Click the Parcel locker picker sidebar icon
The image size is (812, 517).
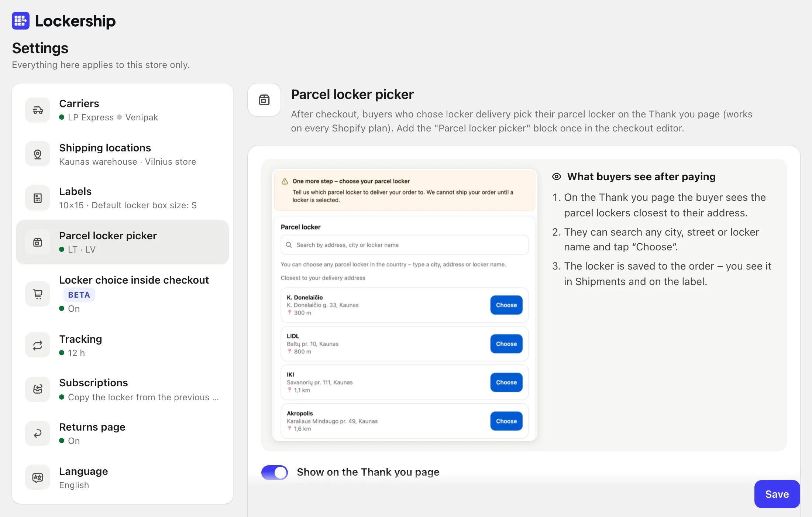(38, 242)
